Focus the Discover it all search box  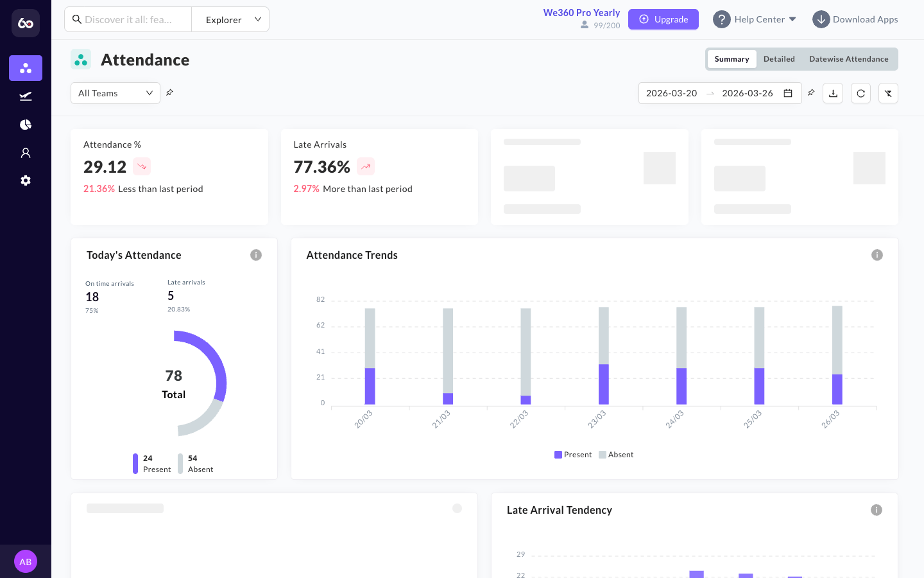coord(128,19)
